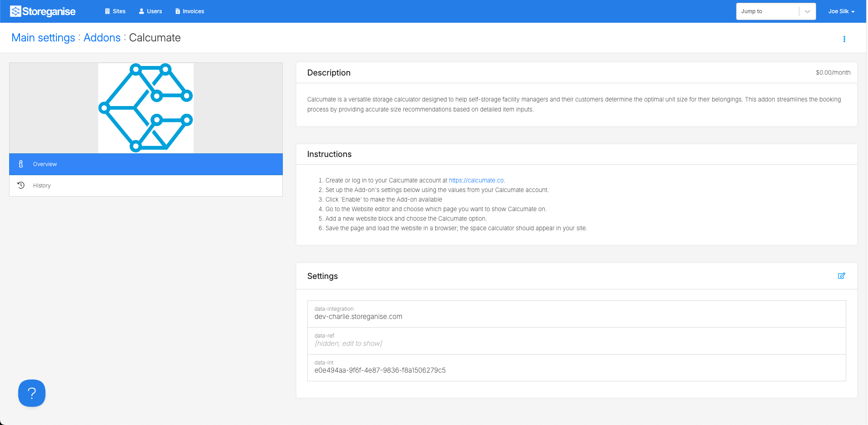Open the https://calcumate.co link

[476, 180]
